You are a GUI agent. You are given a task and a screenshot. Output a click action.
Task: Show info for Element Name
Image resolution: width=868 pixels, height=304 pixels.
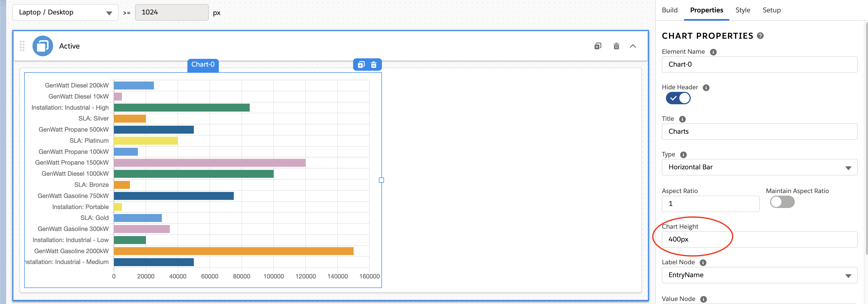point(713,52)
